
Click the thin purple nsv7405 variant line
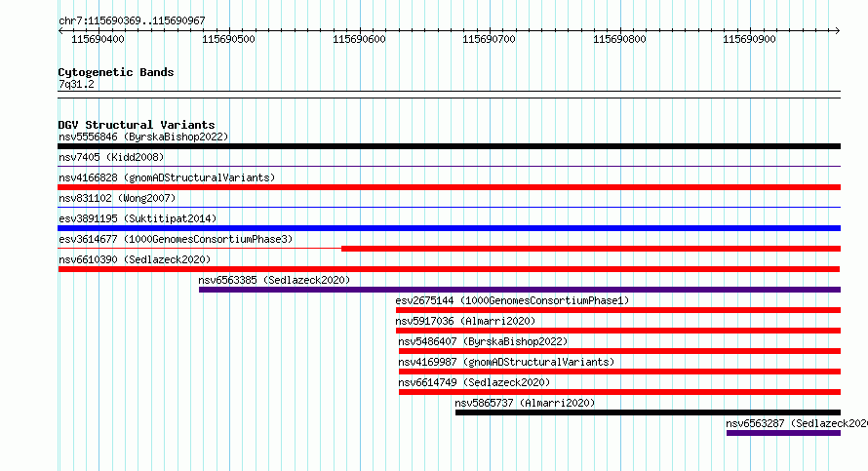point(449,166)
